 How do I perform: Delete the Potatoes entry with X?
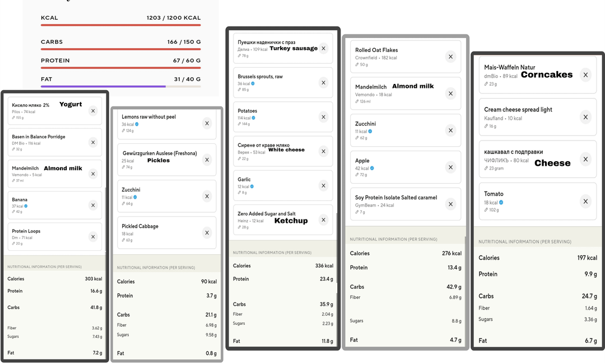click(x=323, y=117)
